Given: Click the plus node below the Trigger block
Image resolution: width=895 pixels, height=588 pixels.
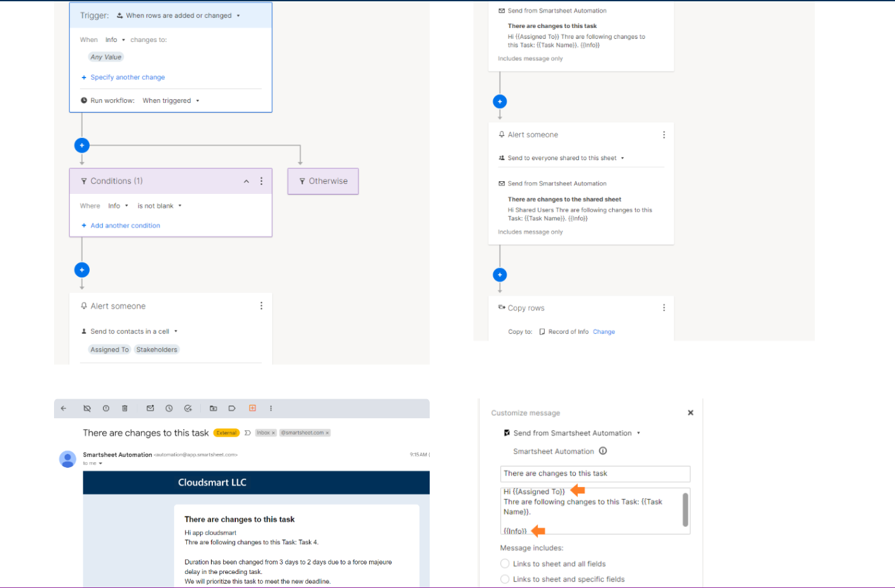Looking at the screenshot, I should tap(82, 146).
